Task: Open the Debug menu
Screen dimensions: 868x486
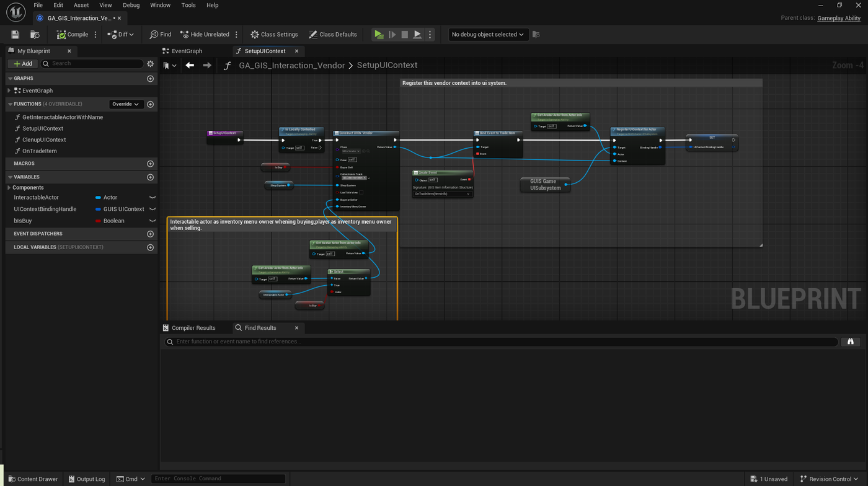Action: pyautogui.click(x=131, y=5)
